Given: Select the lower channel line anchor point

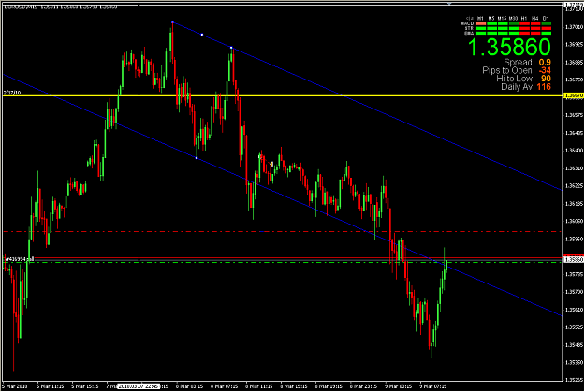Looking at the screenshot, I should pyautogui.click(x=197, y=158).
